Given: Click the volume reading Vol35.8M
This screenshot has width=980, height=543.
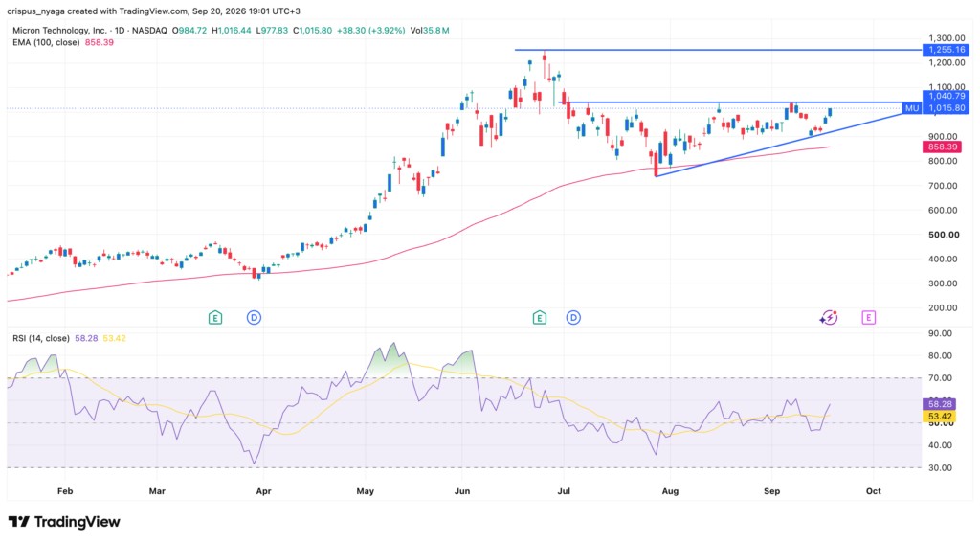Looking at the screenshot, I should point(430,30).
